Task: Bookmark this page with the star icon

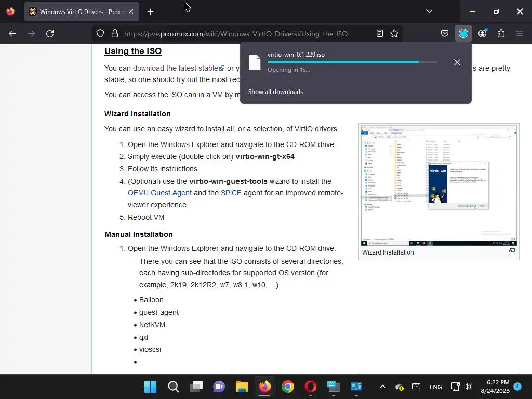Action: [x=394, y=34]
